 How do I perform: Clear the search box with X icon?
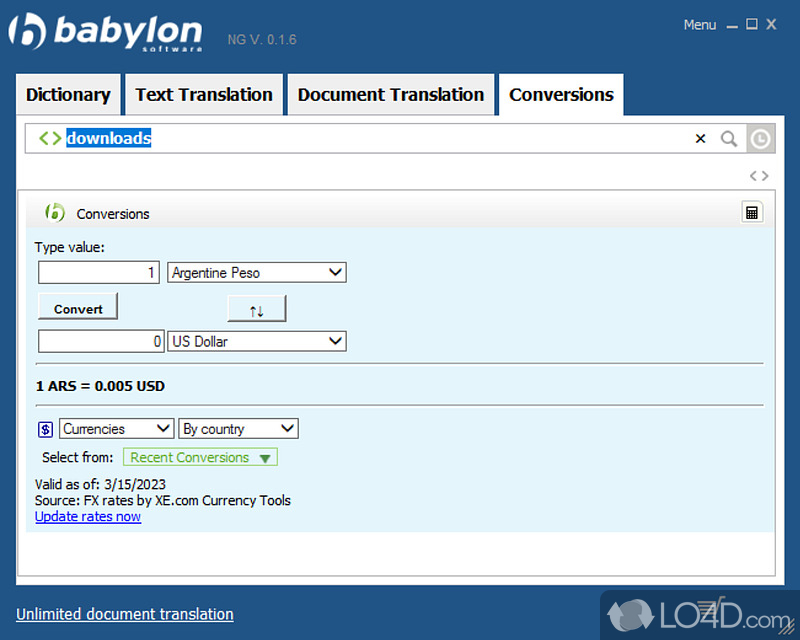coord(701,138)
